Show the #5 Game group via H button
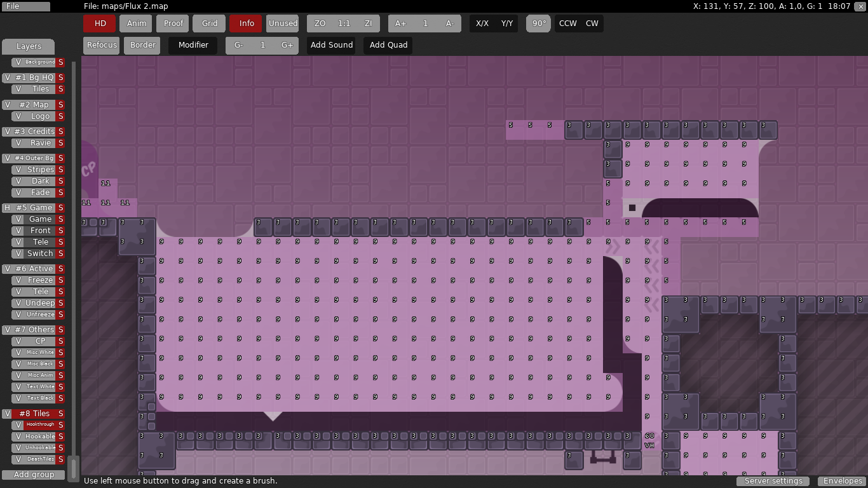The height and width of the screenshot is (488, 868). (x=8, y=208)
